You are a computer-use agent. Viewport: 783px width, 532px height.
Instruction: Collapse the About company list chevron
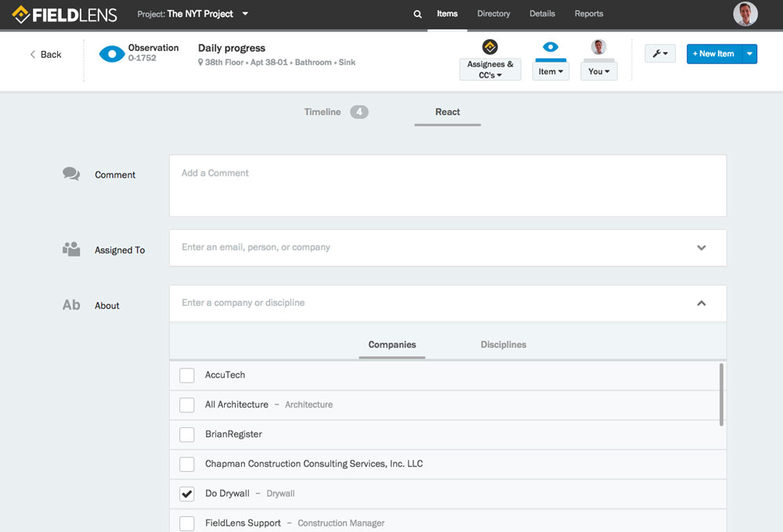[x=702, y=303]
